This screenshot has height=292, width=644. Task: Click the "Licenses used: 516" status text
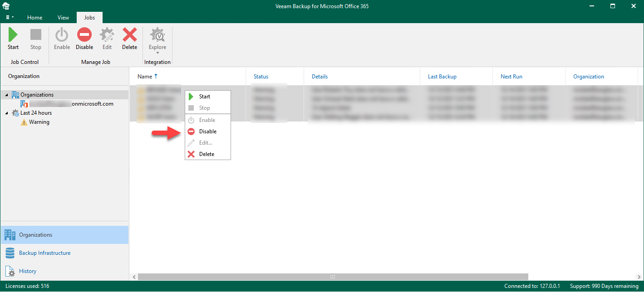(27, 286)
